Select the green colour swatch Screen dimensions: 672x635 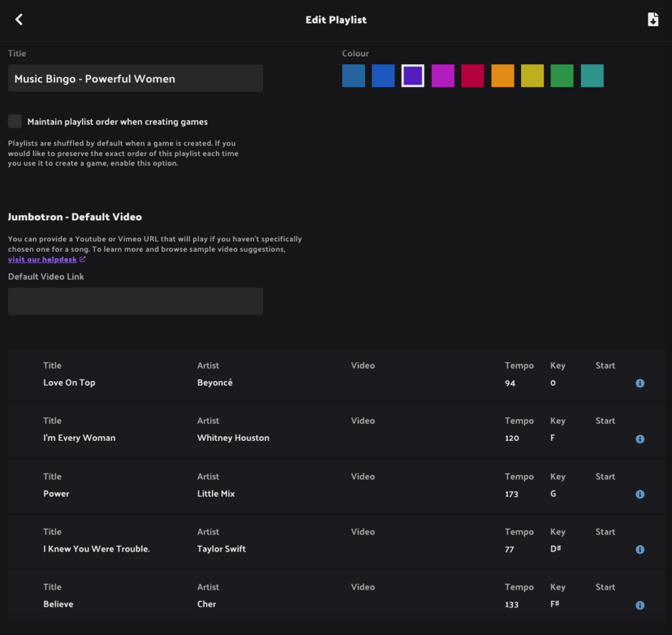[562, 76]
